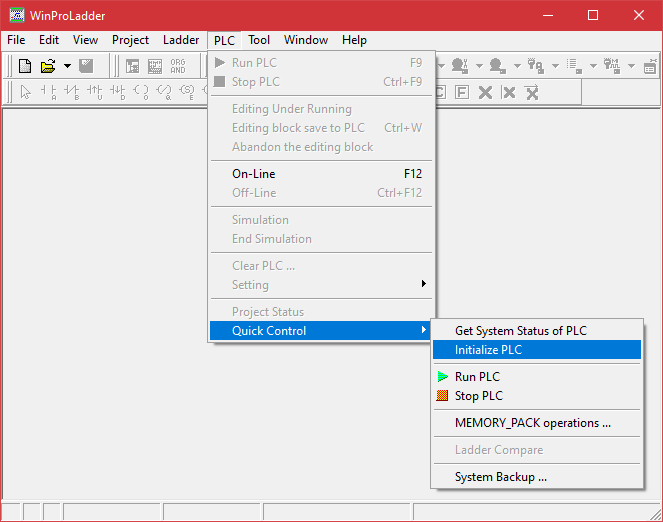Choose Stop PLC with orange square in submenu

pyautogui.click(x=537, y=396)
